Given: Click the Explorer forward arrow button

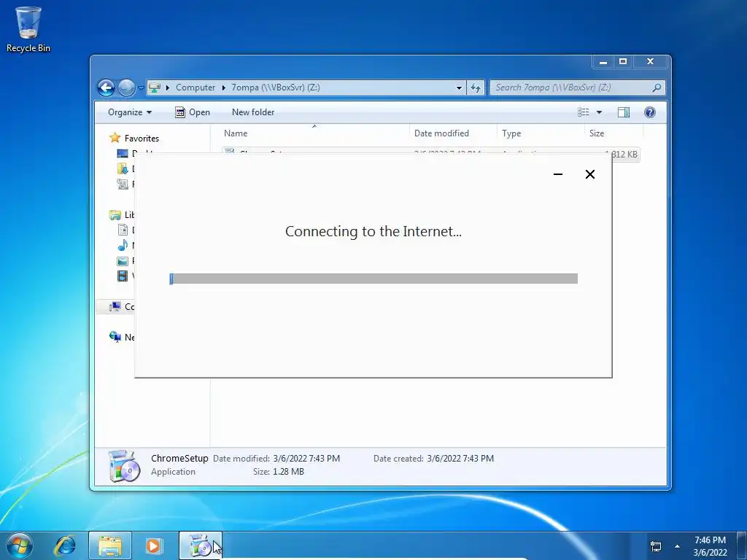Looking at the screenshot, I should [x=126, y=87].
